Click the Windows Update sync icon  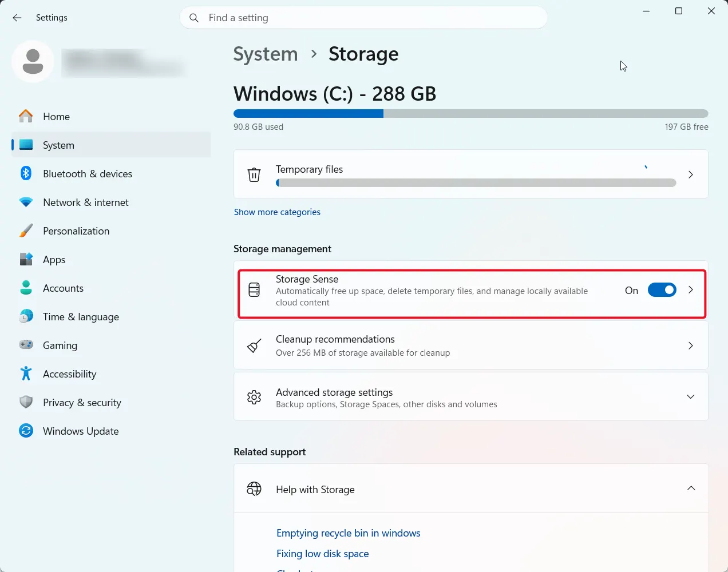coord(26,431)
